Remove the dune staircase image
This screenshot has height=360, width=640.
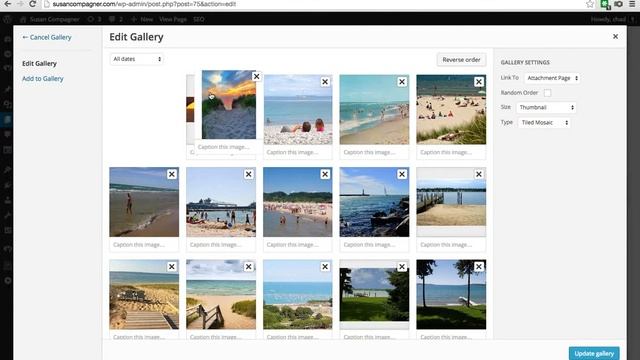click(171, 267)
